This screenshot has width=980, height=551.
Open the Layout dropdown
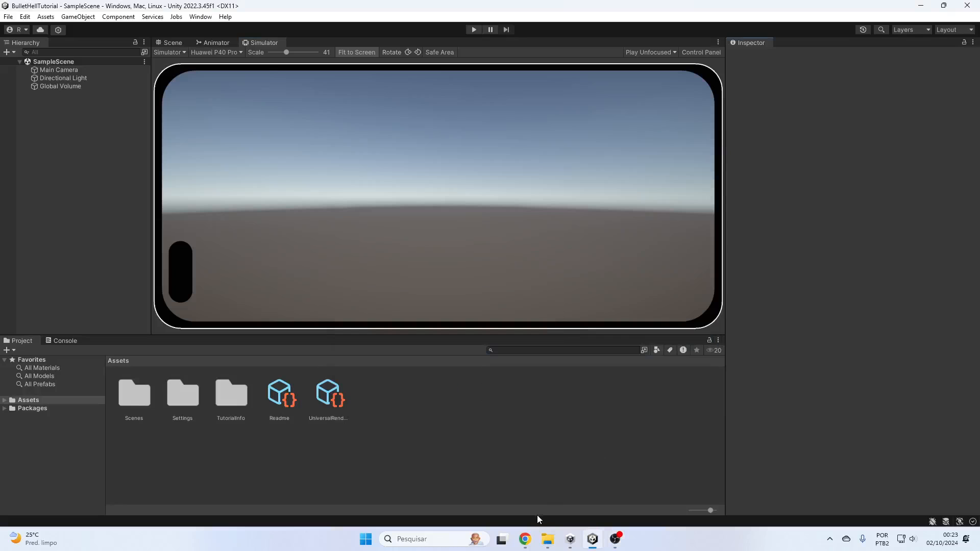click(x=954, y=30)
